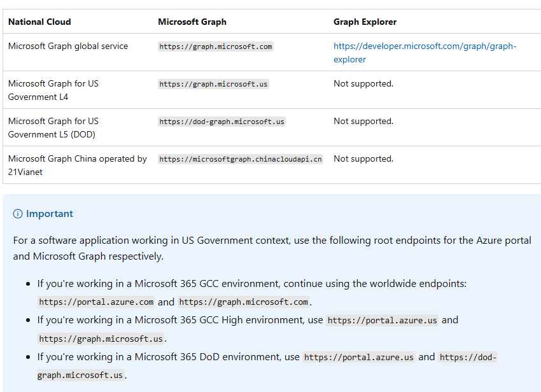Select the https://graph.microsoft.us code snippet
The height and width of the screenshot is (392, 541).
coord(213,83)
